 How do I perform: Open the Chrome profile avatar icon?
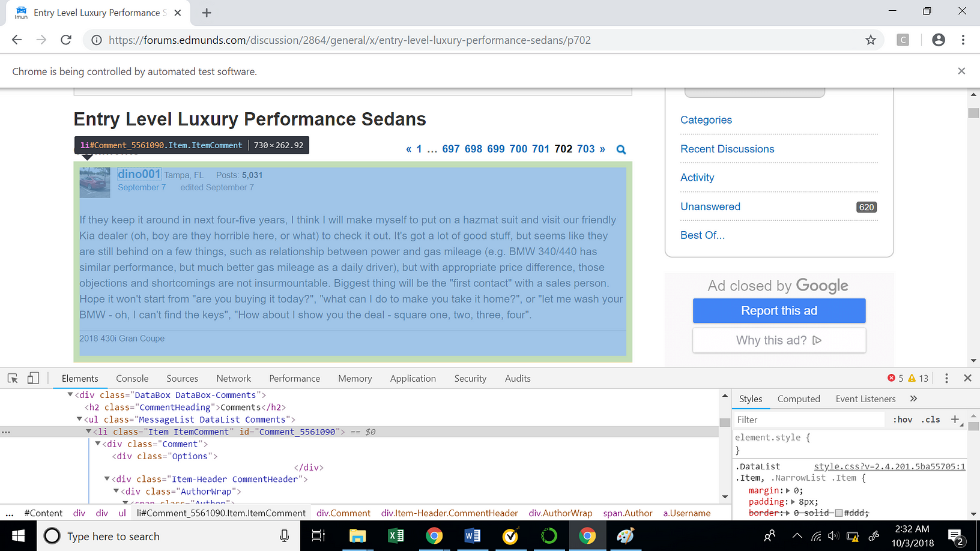point(939,40)
